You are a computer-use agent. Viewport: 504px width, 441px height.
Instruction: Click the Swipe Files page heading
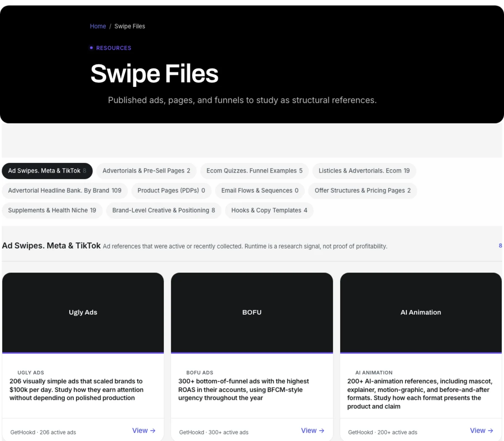click(155, 73)
